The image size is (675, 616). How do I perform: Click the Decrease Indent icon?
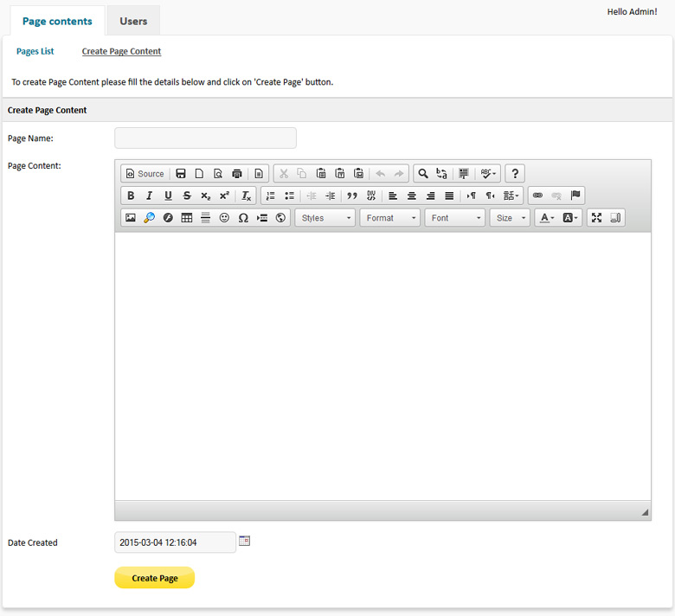click(312, 196)
